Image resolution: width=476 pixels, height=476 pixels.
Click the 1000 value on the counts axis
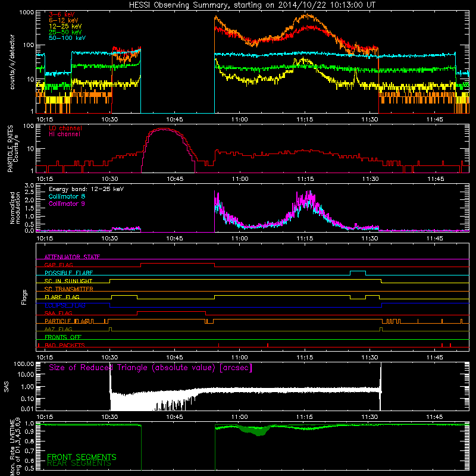tap(26, 12)
